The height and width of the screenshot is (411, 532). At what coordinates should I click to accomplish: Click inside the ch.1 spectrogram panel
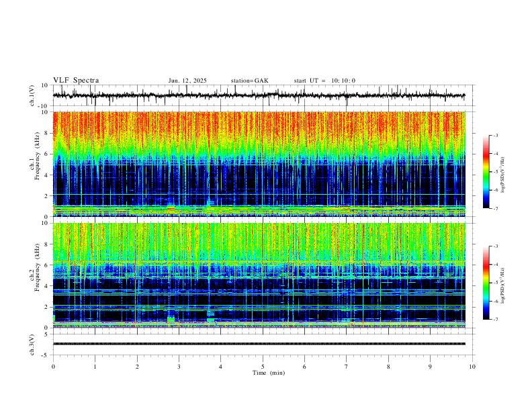(259, 164)
